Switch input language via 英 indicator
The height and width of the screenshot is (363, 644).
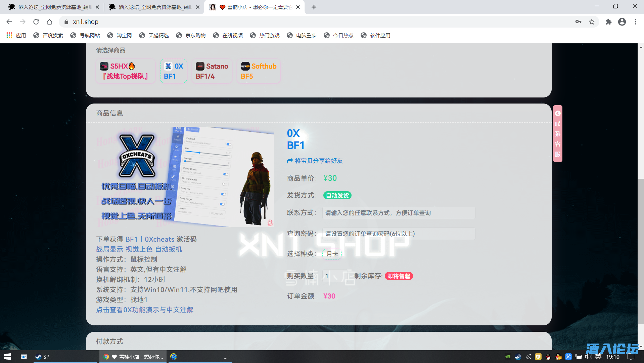(x=598, y=357)
